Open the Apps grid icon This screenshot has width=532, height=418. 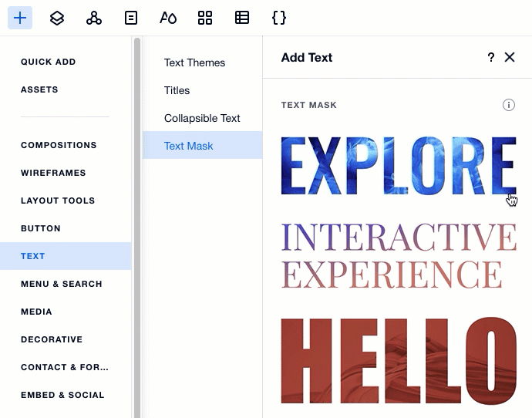205,18
